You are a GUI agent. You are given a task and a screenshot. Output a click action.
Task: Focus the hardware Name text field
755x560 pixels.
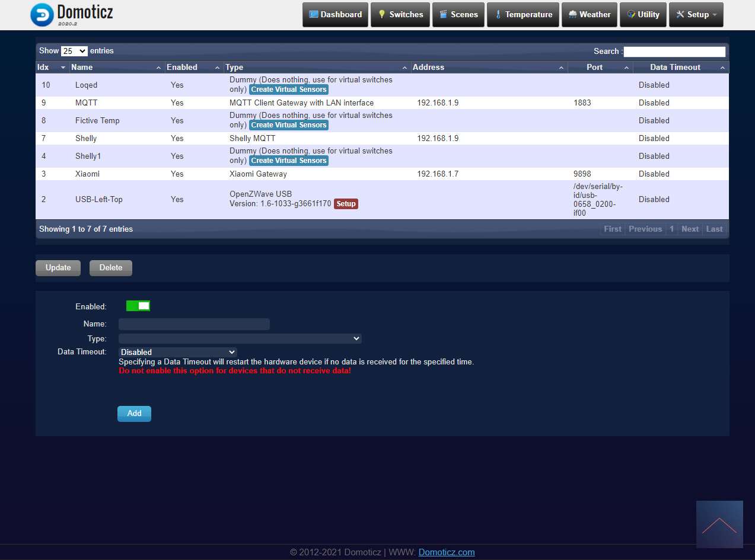[194, 324]
